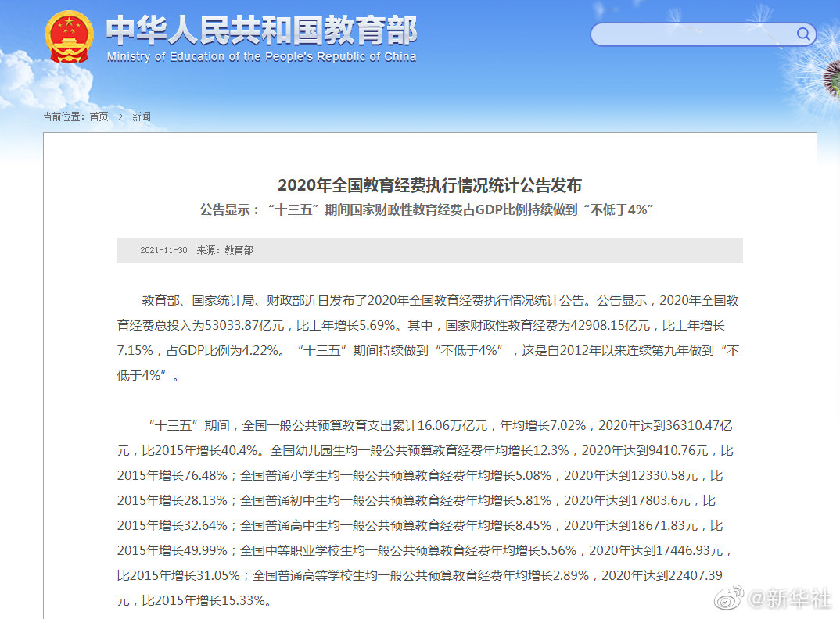The image size is (840, 619).
Task: Open the 新闻 breadcrumb link
Action: (x=141, y=116)
